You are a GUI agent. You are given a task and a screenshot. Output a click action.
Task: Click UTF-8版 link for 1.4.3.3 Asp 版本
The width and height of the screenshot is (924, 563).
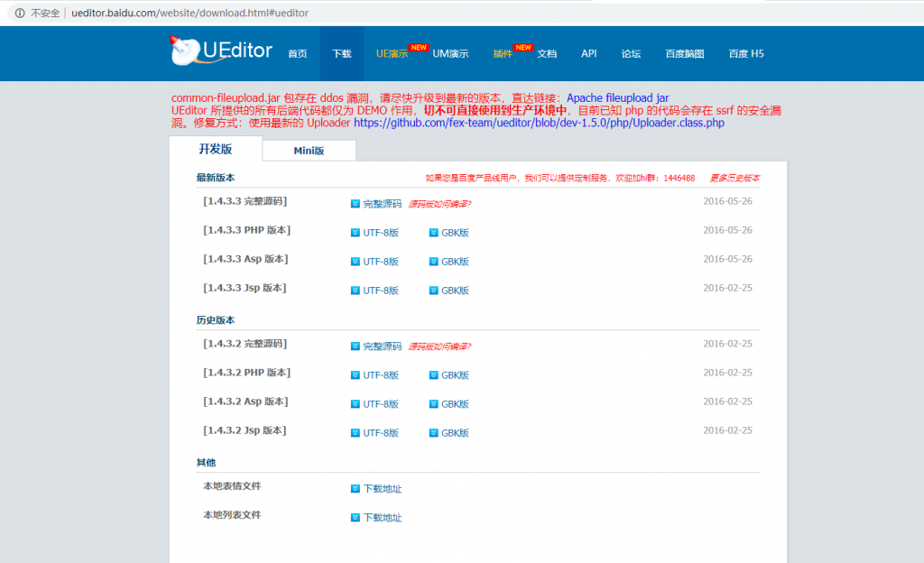[381, 262]
